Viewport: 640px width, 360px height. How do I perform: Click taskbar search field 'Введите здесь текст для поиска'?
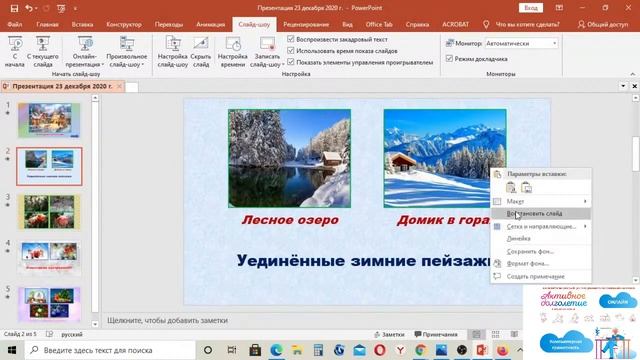tap(110, 350)
